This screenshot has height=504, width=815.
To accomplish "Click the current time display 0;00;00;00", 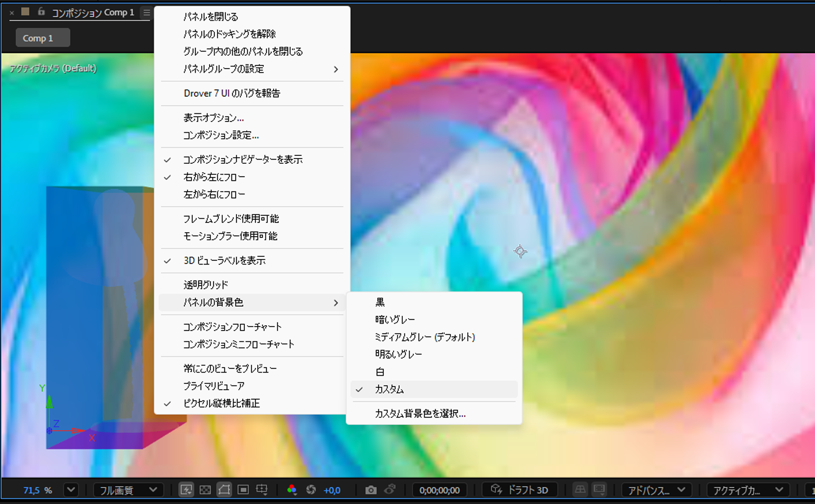I will 439,490.
